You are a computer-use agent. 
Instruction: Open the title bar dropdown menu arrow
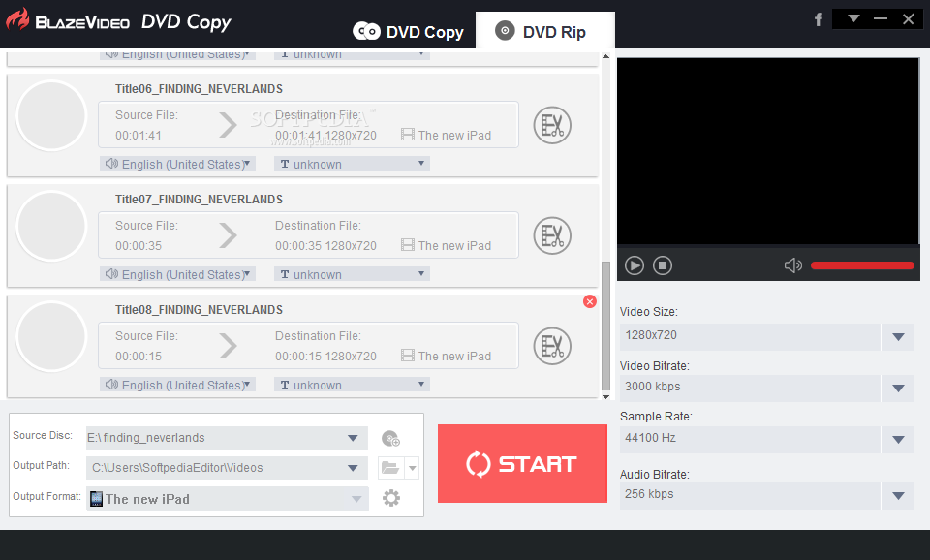tap(853, 18)
